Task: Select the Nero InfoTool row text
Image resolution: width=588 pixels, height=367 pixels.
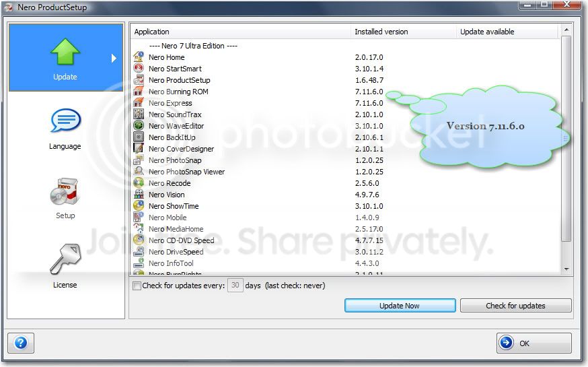Action: 171,263
